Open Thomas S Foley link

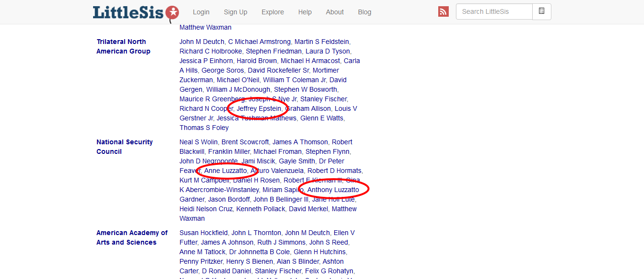click(204, 128)
